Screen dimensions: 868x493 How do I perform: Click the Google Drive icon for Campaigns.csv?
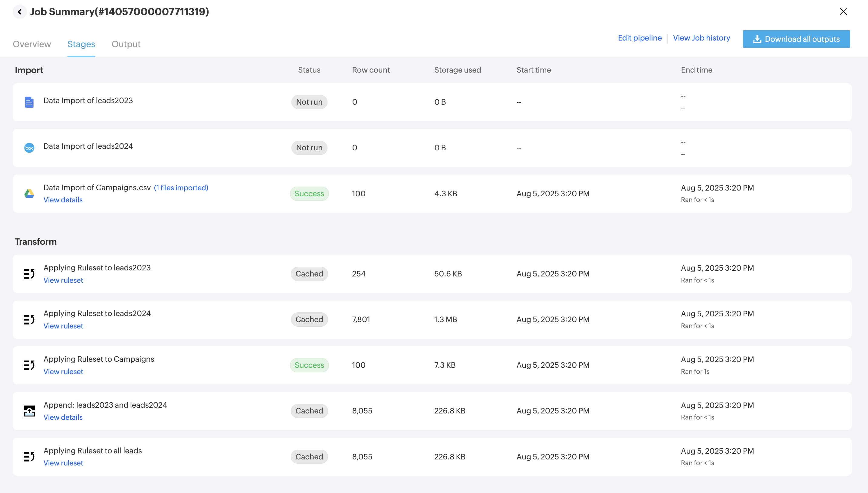[x=29, y=194]
